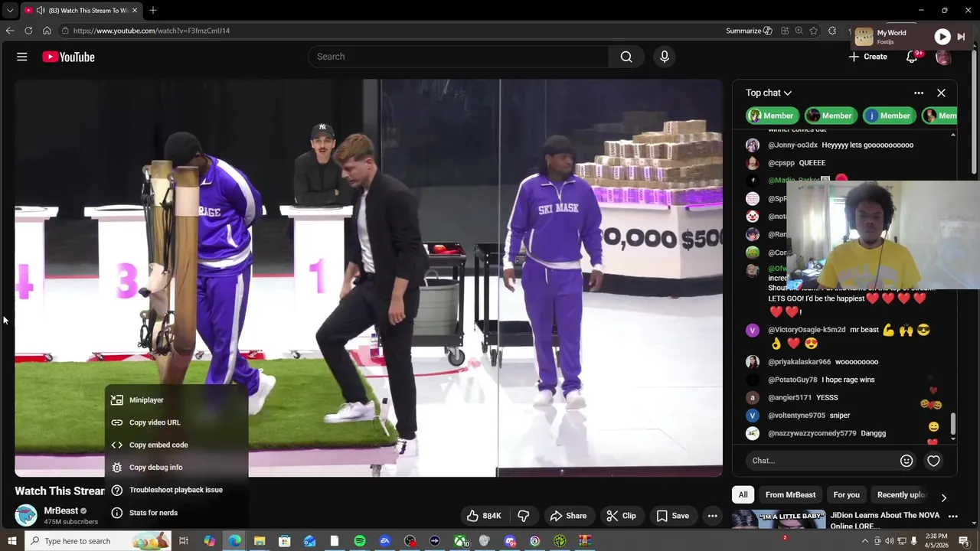Open the YouTube guide hamburger menu
Screen dimensions: 980x551
(22, 57)
